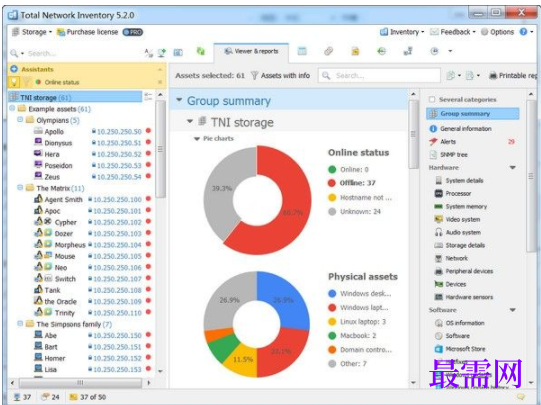The width and height of the screenshot is (541, 405).
Task: Open the network map tab icon
Action: [x=408, y=51]
